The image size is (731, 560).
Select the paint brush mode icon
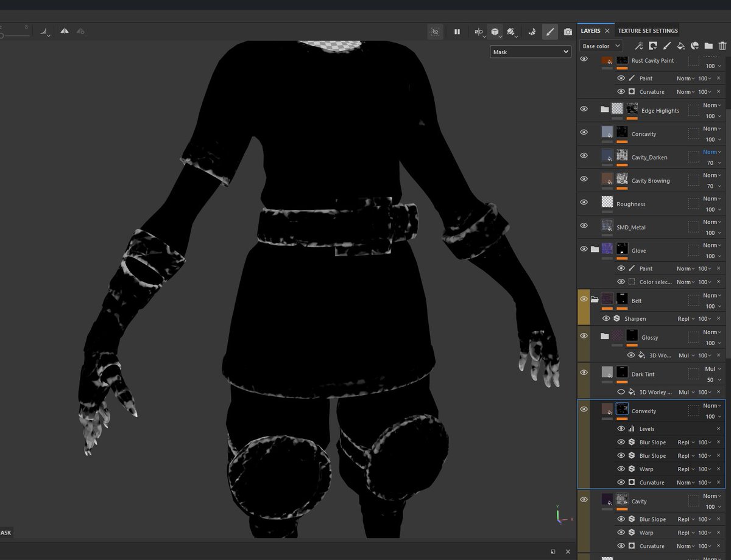click(x=550, y=32)
